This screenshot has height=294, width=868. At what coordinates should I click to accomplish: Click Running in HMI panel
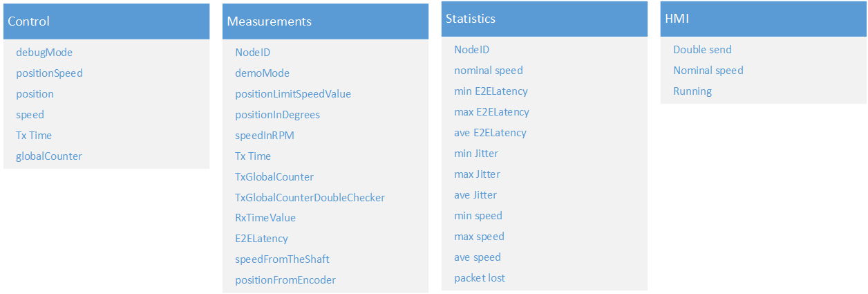tap(692, 91)
